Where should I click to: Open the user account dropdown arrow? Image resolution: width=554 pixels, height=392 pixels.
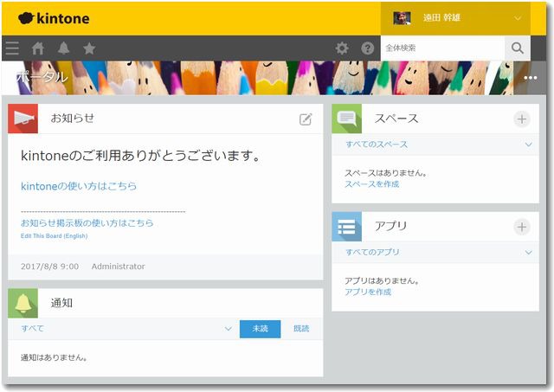[x=518, y=18]
